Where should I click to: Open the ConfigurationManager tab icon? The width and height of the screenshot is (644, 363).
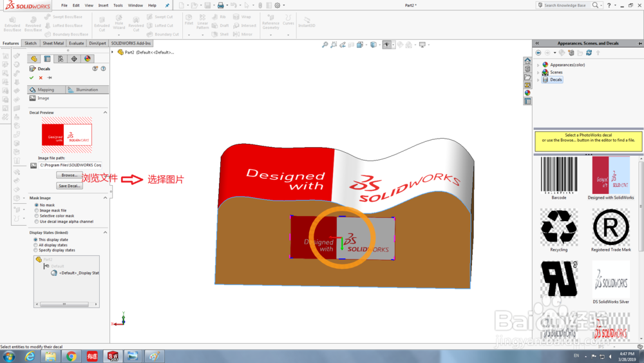(x=61, y=59)
